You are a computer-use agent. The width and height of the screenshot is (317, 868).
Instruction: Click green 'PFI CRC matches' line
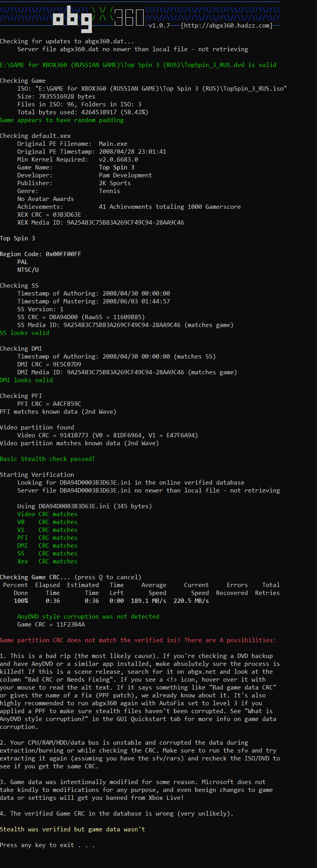pyautogui.click(x=47, y=538)
